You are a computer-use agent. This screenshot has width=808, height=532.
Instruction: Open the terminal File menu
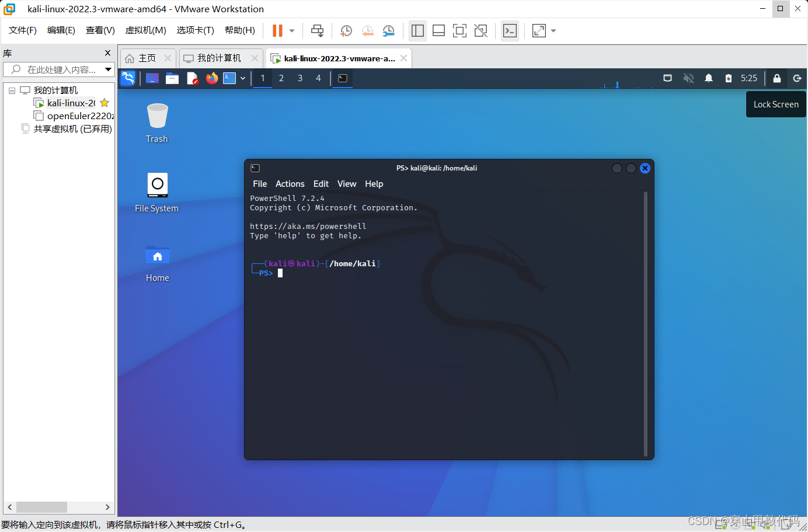pos(260,184)
